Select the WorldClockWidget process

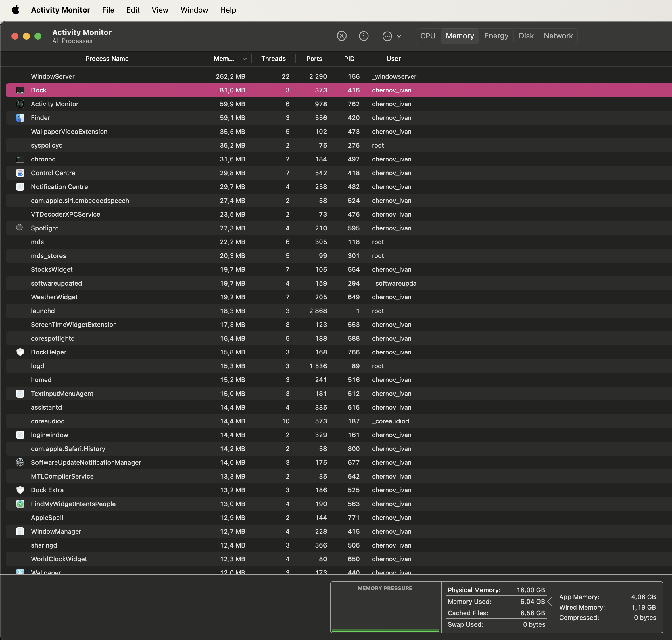(x=339, y=559)
